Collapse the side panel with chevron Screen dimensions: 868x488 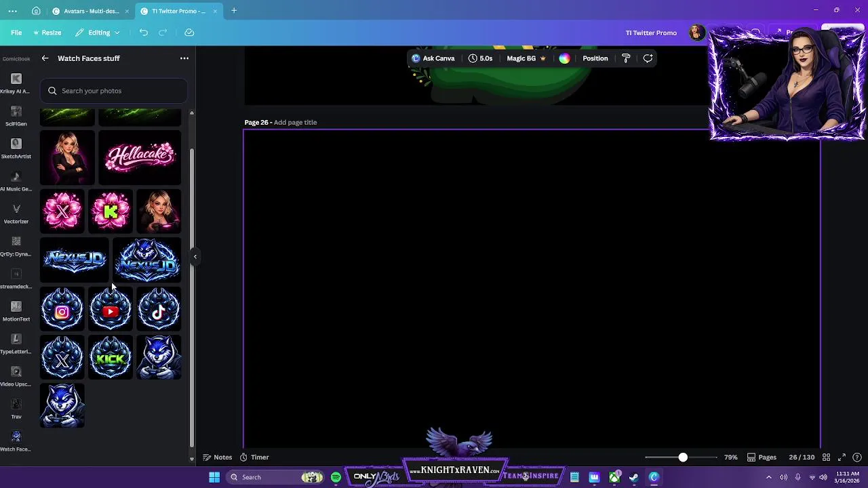point(195,256)
